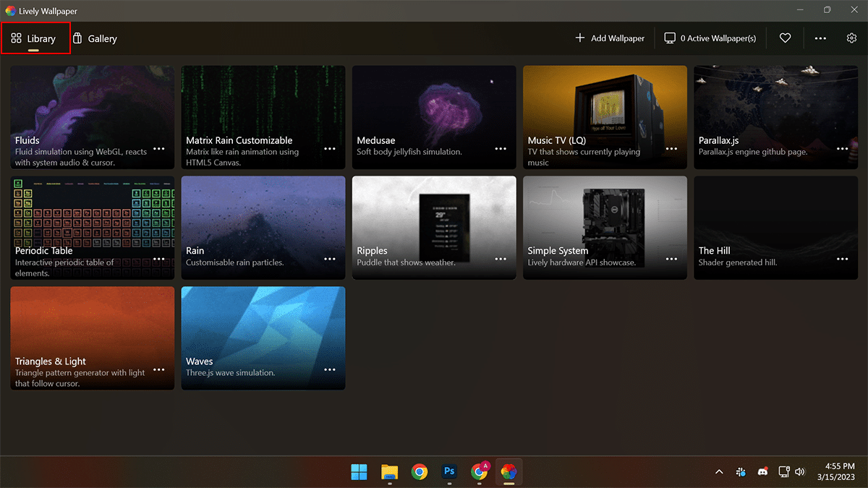Open the Fluids wallpaper options menu
This screenshot has height=488, width=868.
pos(159,149)
